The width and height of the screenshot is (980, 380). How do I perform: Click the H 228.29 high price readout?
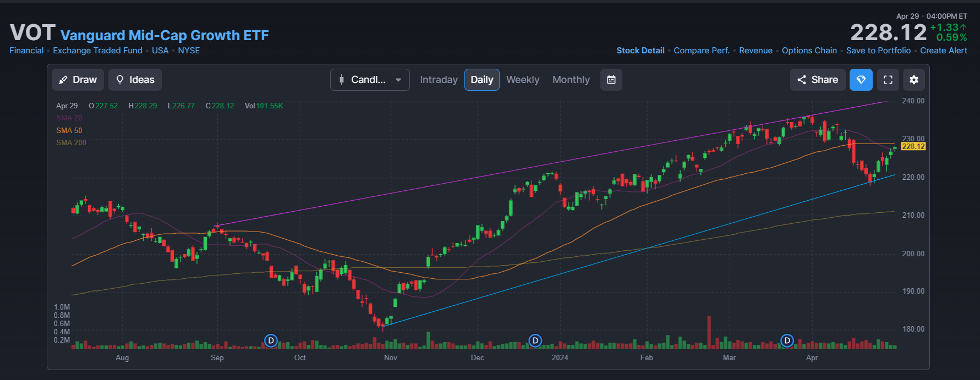click(143, 106)
